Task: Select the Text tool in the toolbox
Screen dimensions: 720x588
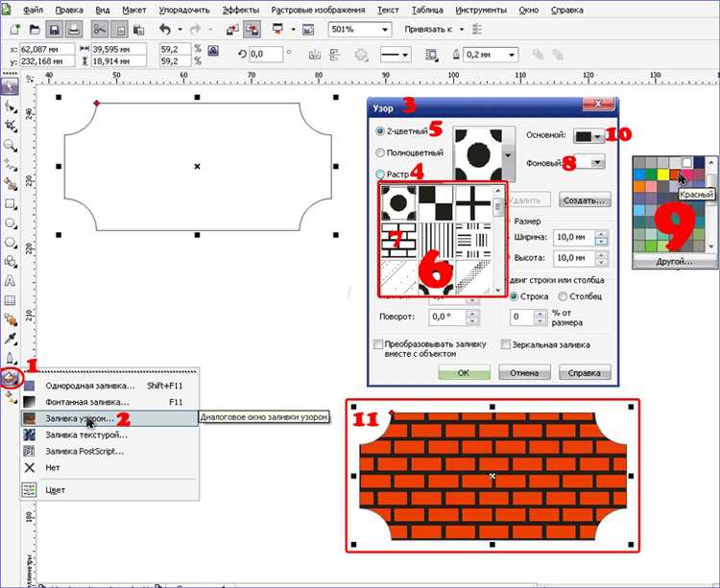Action: click(11, 281)
